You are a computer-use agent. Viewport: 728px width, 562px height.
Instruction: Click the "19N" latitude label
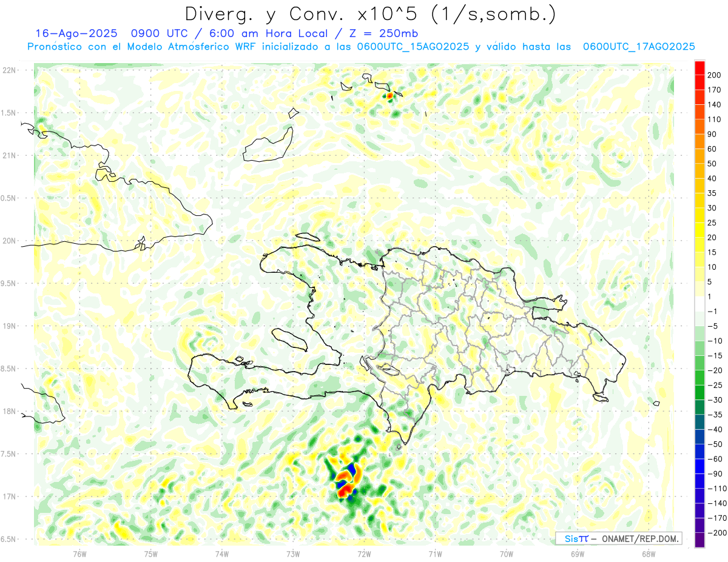click(x=9, y=326)
